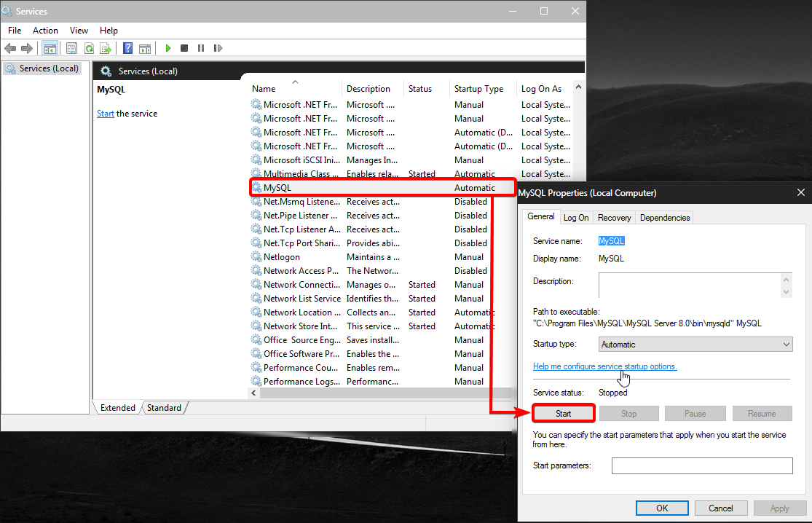812x523 pixels.
Task: Click 'Start' link in the left service pane
Action: [x=105, y=114]
